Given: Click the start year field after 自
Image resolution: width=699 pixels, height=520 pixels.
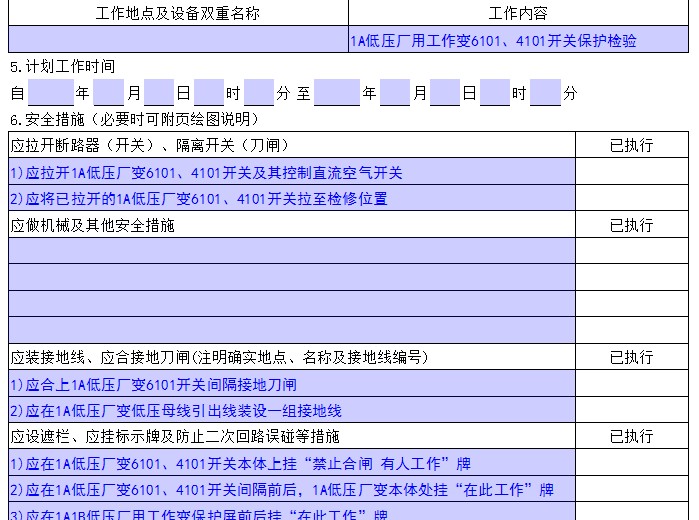Looking at the screenshot, I should tap(51, 93).
